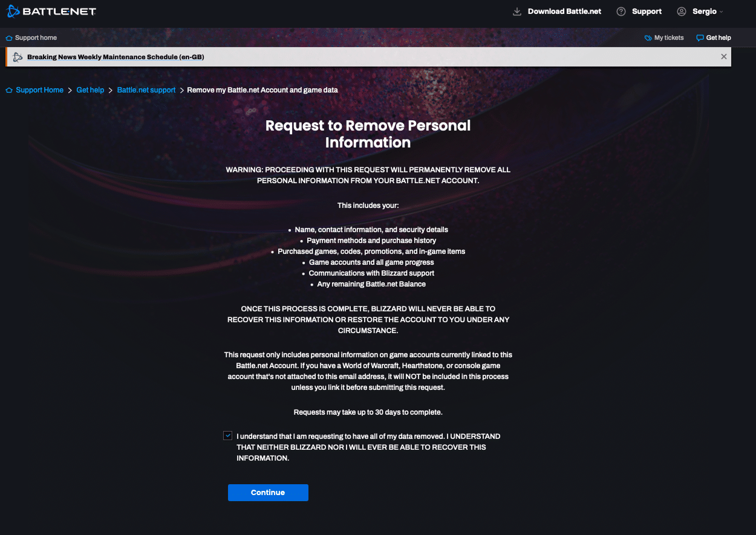756x535 pixels.
Task: Click 'Name, contact information, and security details' bullet
Action: click(x=371, y=230)
